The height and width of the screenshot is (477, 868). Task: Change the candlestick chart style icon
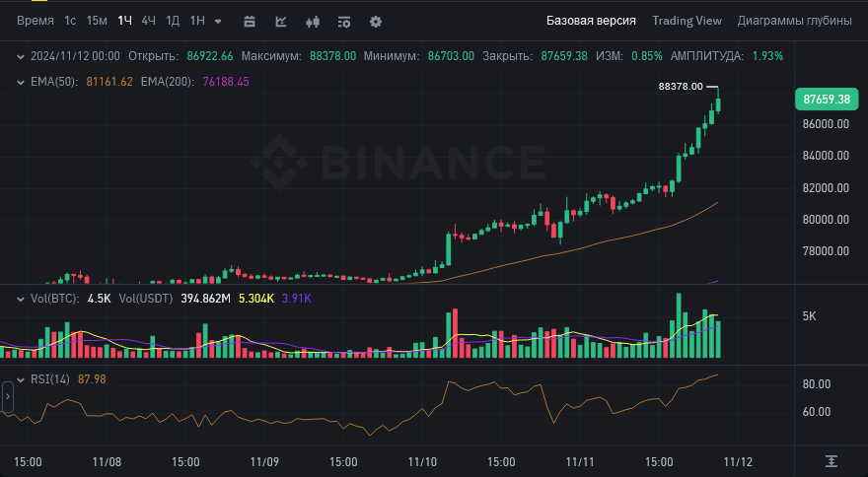tap(313, 22)
